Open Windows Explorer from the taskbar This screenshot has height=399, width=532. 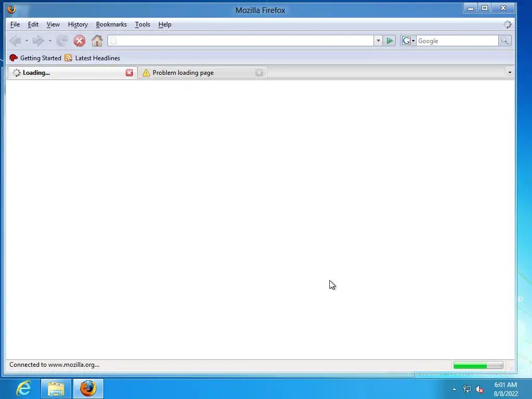pos(56,389)
